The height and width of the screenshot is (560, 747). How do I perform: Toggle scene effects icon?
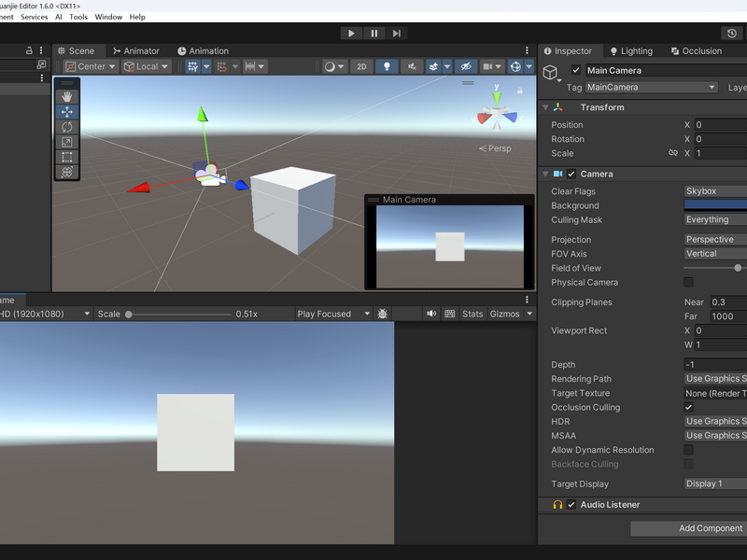[433, 66]
